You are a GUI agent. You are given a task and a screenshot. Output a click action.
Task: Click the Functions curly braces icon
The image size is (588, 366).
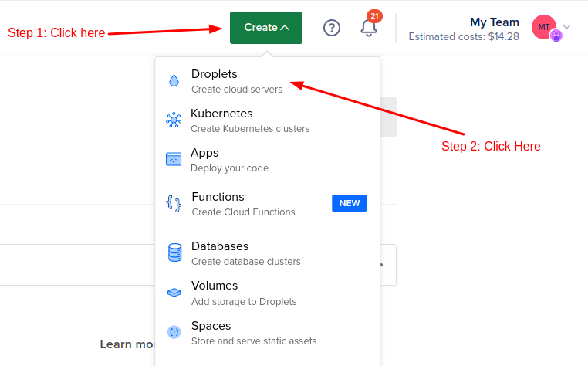click(174, 203)
